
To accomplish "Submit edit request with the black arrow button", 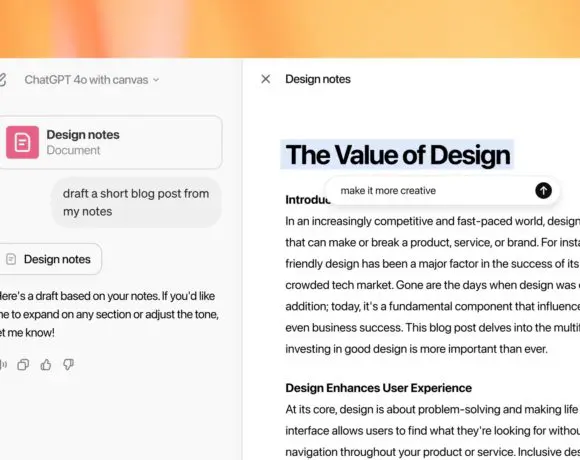I will pyautogui.click(x=543, y=191).
